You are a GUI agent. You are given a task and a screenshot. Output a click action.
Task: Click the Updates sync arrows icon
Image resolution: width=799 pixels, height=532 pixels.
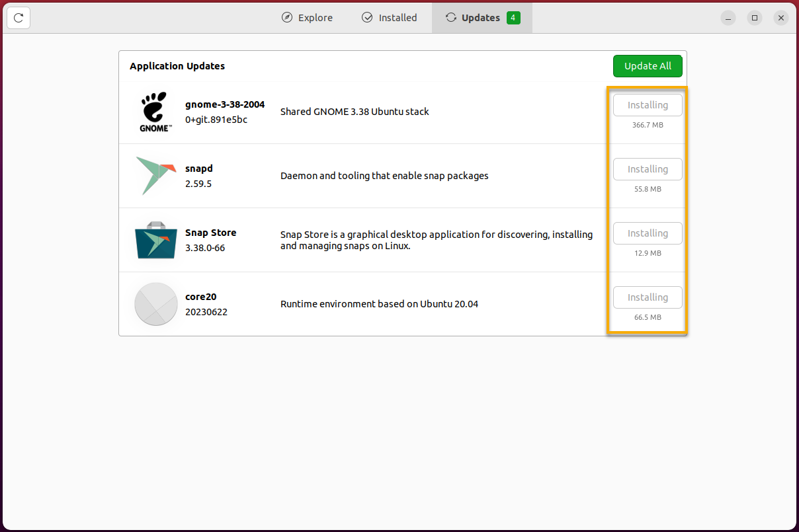[x=451, y=18]
